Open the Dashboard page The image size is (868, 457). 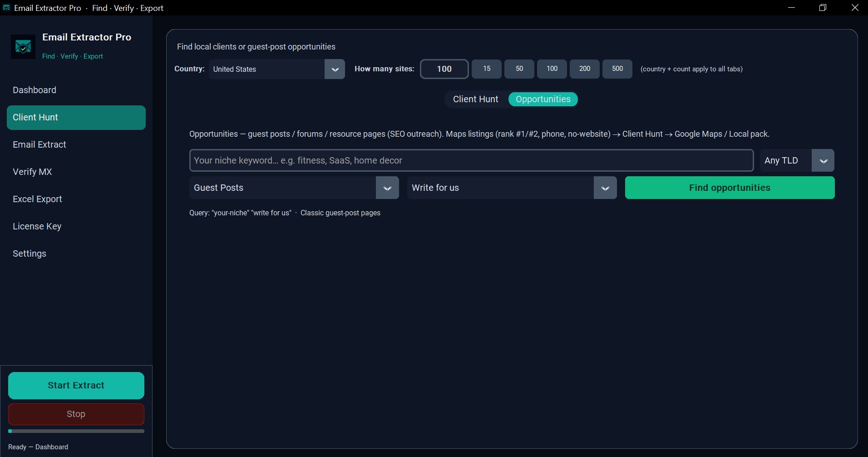point(76,90)
